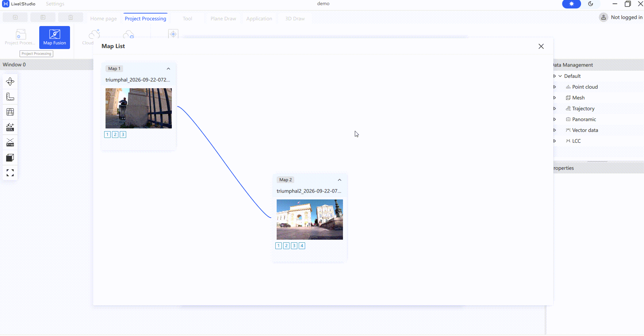Collapse the Map 2 card

click(x=340, y=180)
